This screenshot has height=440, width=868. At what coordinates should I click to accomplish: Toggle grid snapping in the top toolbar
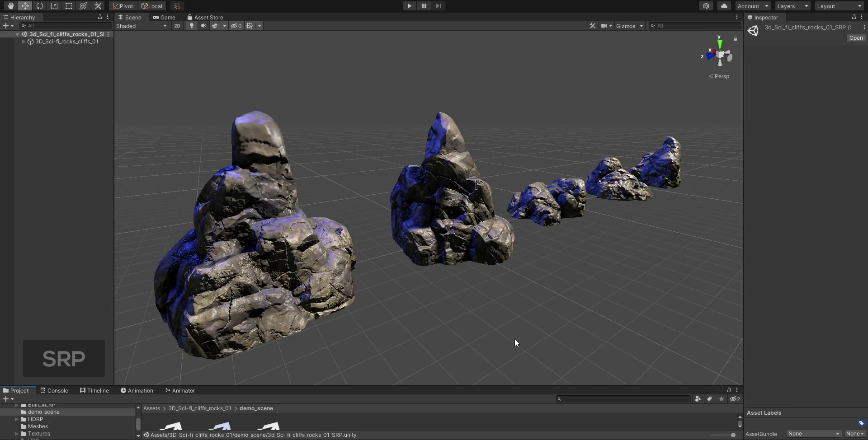(177, 6)
